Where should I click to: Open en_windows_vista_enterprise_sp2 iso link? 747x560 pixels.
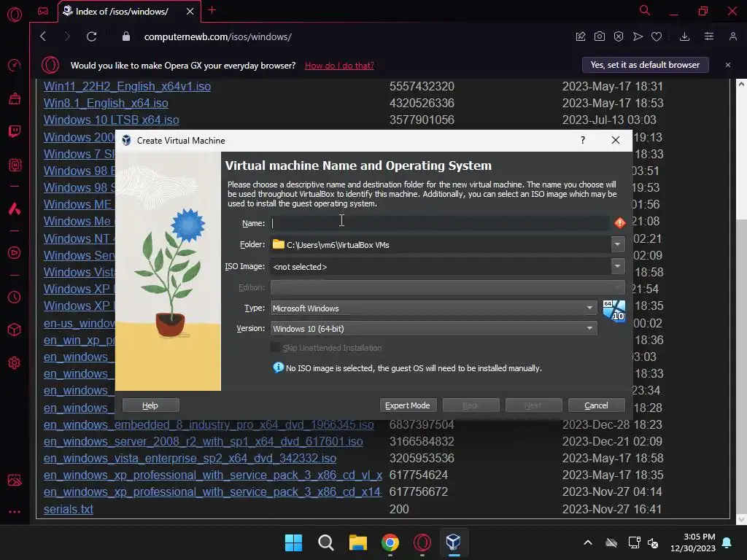190,458
